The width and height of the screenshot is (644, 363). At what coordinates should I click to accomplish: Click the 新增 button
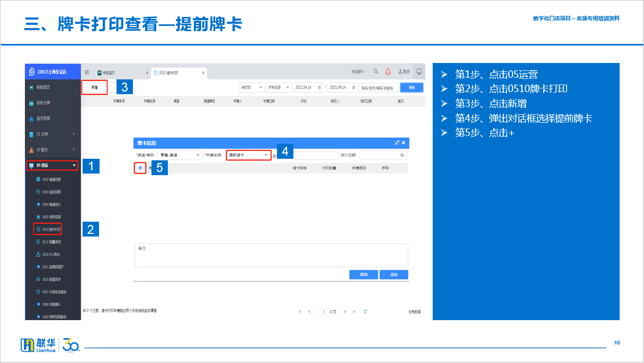pyautogui.click(x=95, y=87)
